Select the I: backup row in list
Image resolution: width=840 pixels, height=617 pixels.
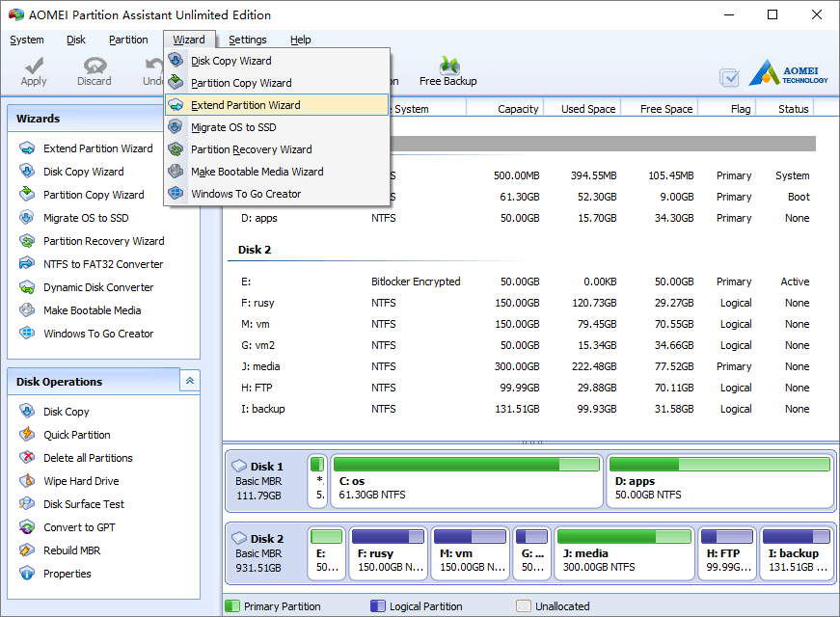coord(525,409)
